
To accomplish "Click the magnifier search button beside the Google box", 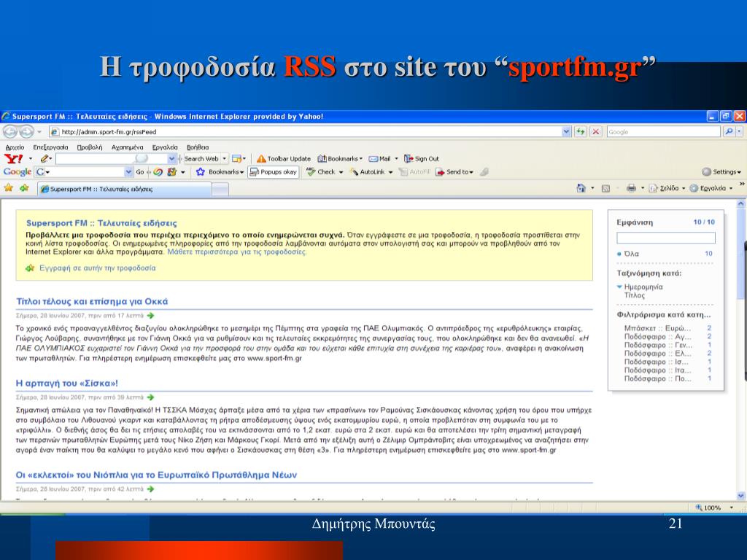I will (729, 131).
